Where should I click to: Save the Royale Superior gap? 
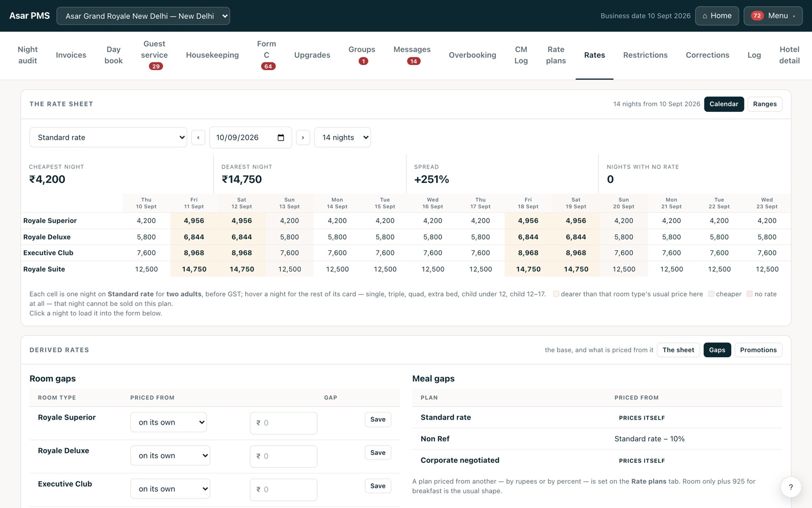coord(378,420)
